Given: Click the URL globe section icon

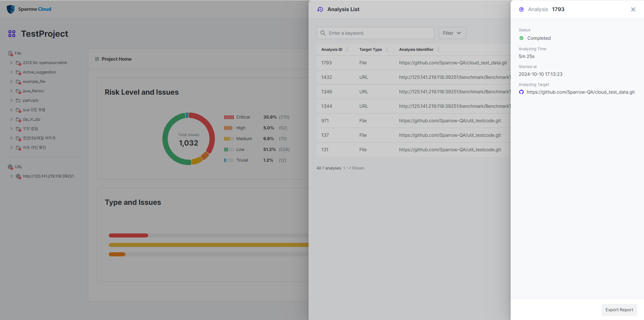Looking at the screenshot, I should point(10,167).
